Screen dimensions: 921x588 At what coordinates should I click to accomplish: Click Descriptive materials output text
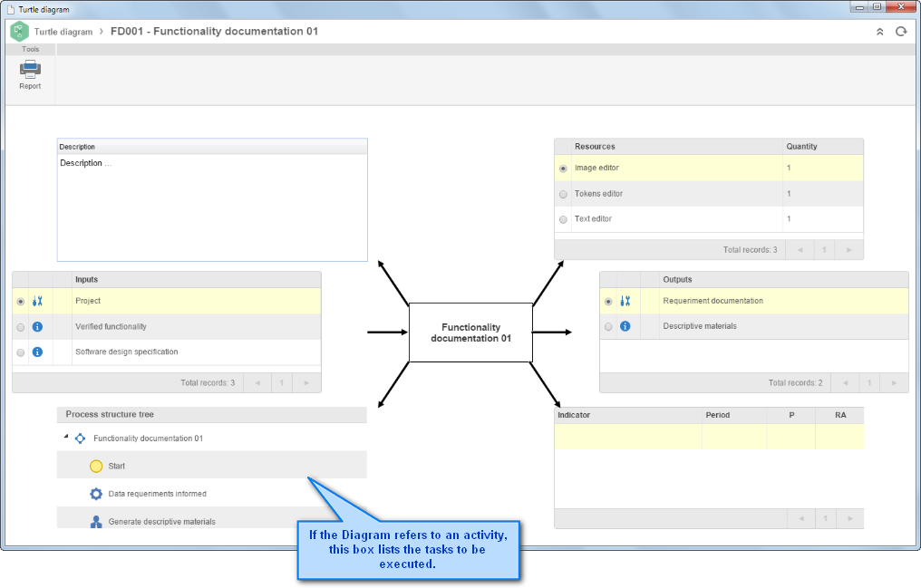pos(700,326)
